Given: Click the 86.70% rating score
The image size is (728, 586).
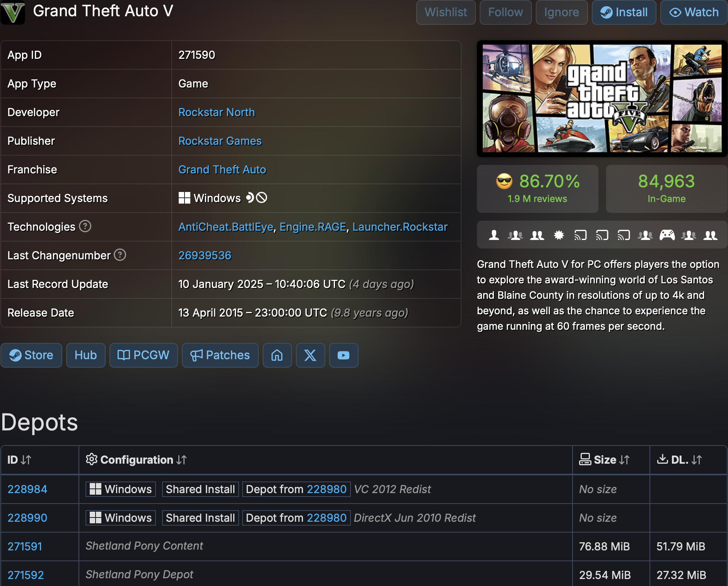Looking at the screenshot, I should [549, 181].
